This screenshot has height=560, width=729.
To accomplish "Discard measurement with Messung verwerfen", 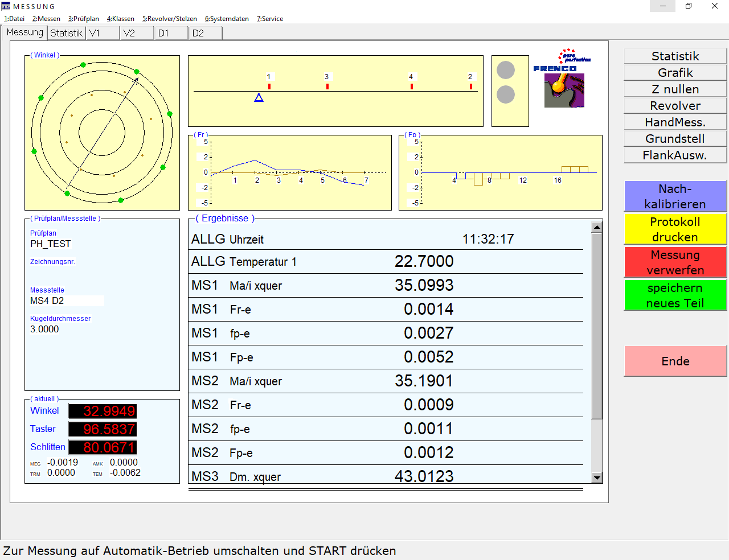I will 675,262.
